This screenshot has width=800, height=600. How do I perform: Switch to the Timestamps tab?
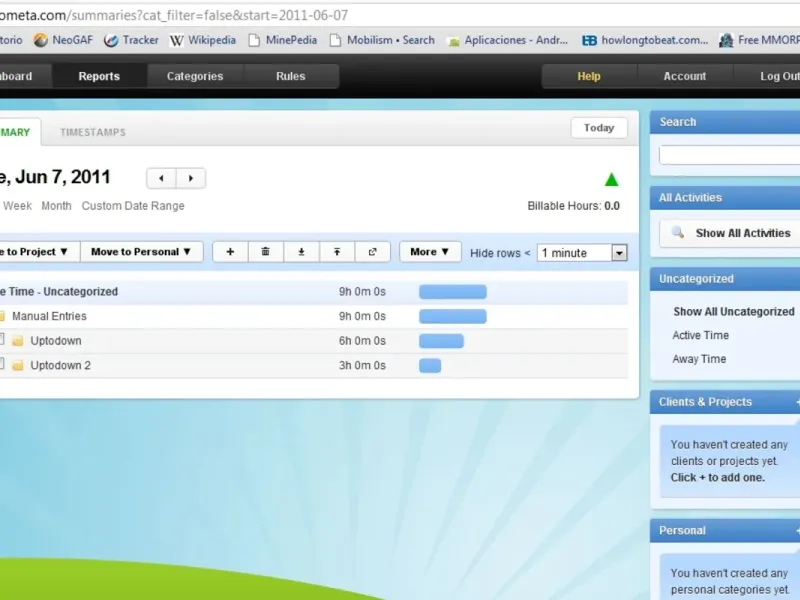click(93, 132)
